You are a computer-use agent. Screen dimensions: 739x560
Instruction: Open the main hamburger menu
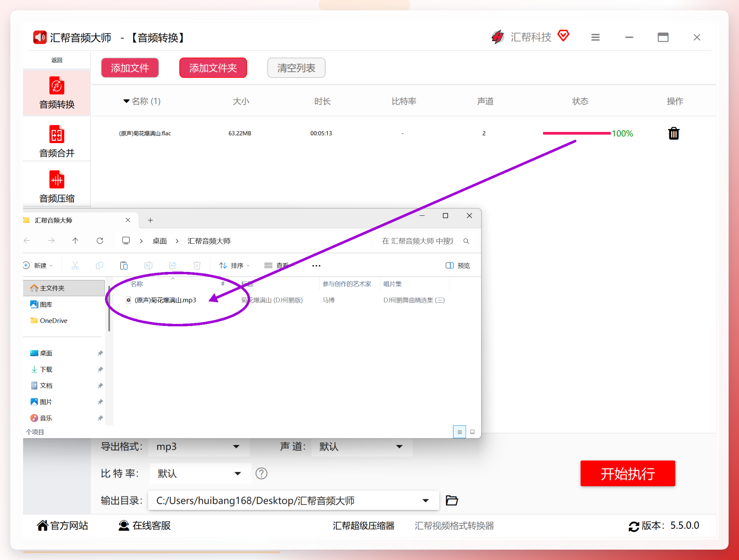point(595,37)
